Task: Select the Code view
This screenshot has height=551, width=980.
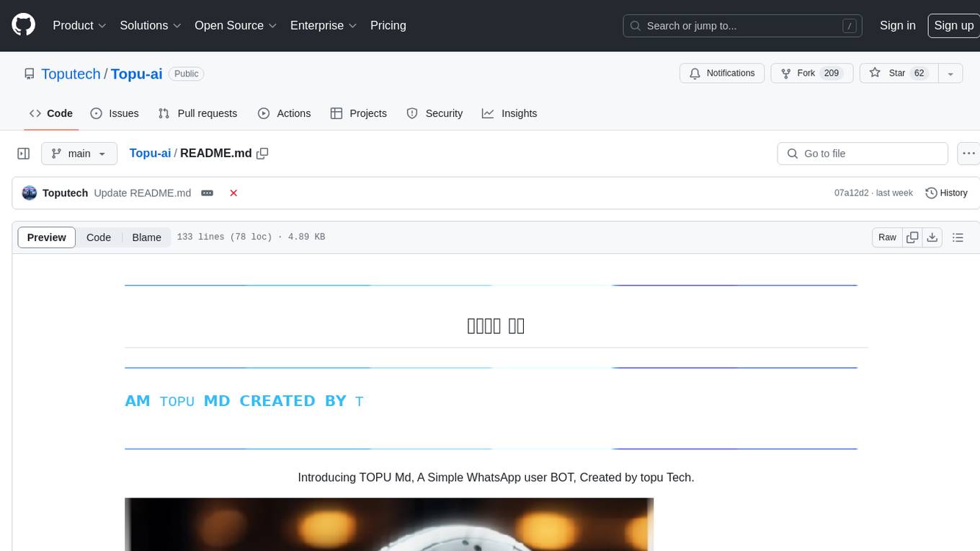Action: pyautogui.click(x=99, y=237)
